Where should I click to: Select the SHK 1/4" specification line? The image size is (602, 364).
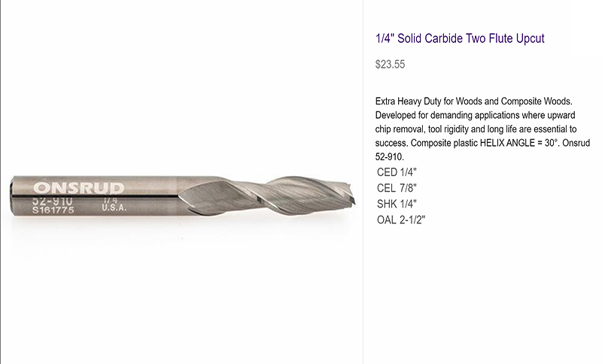click(x=397, y=204)
